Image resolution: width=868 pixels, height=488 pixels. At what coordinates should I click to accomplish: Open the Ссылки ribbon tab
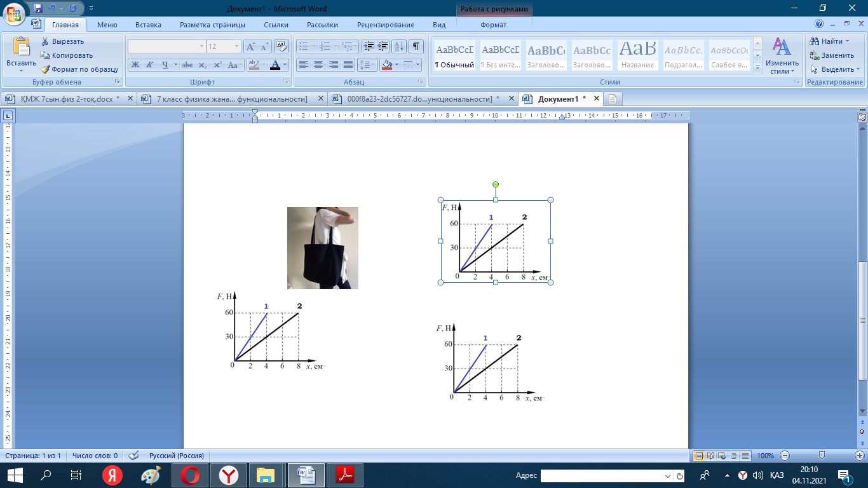click(276, 25)
